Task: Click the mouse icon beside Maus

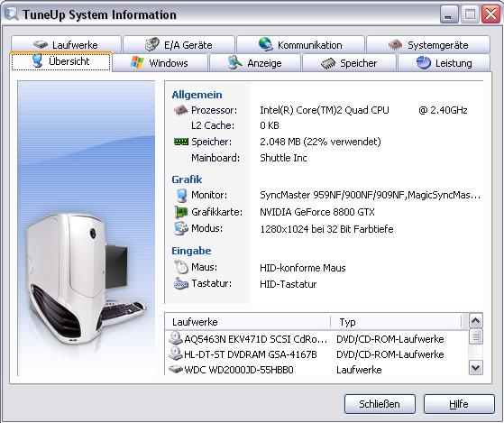Action: coord(181,267)
